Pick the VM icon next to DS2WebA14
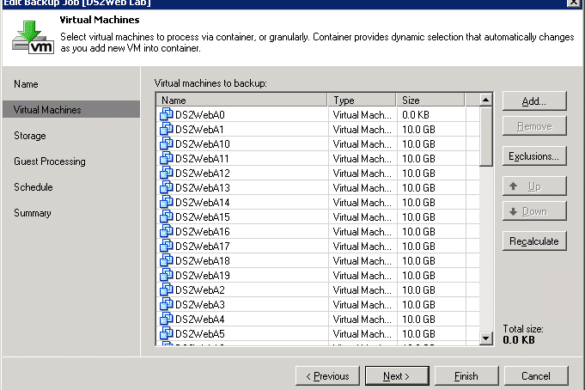 point(166,202)
